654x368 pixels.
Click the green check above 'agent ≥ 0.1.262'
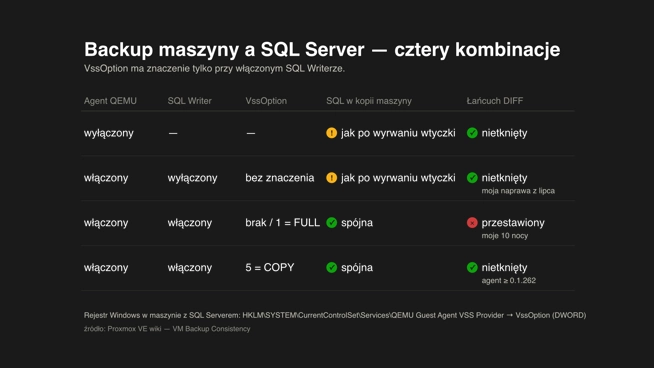[x=472, y=267]
